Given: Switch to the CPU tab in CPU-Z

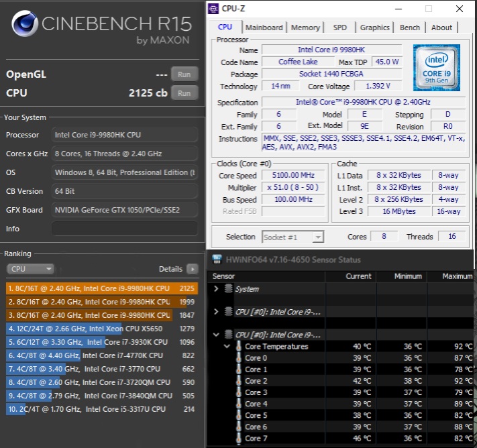Looking at the screenshot, I should [225, 27].
